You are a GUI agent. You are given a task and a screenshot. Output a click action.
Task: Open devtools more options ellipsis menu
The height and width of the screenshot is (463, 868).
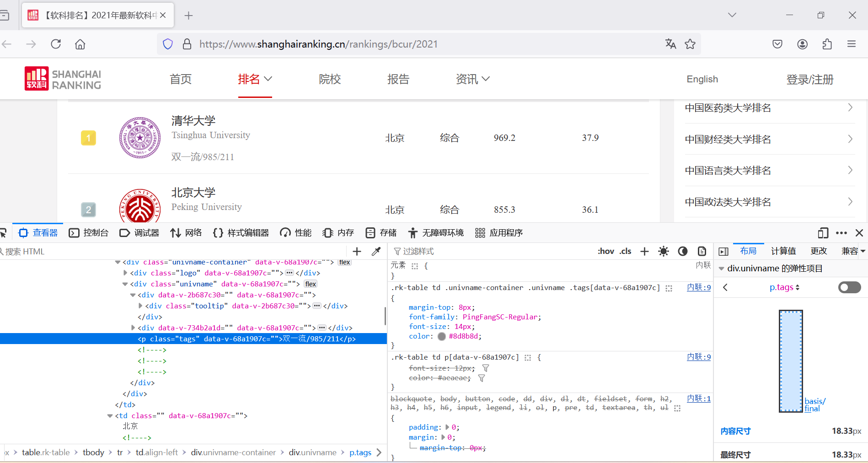click(x=841, y=233)
